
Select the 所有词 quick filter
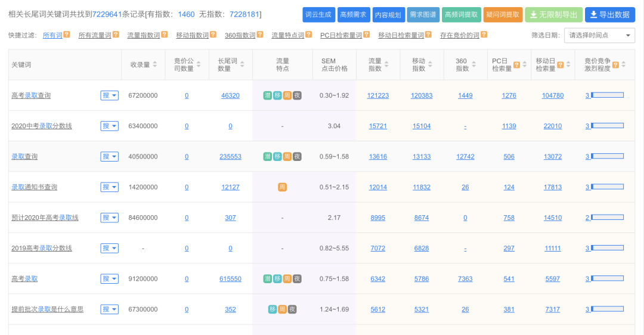52,35
